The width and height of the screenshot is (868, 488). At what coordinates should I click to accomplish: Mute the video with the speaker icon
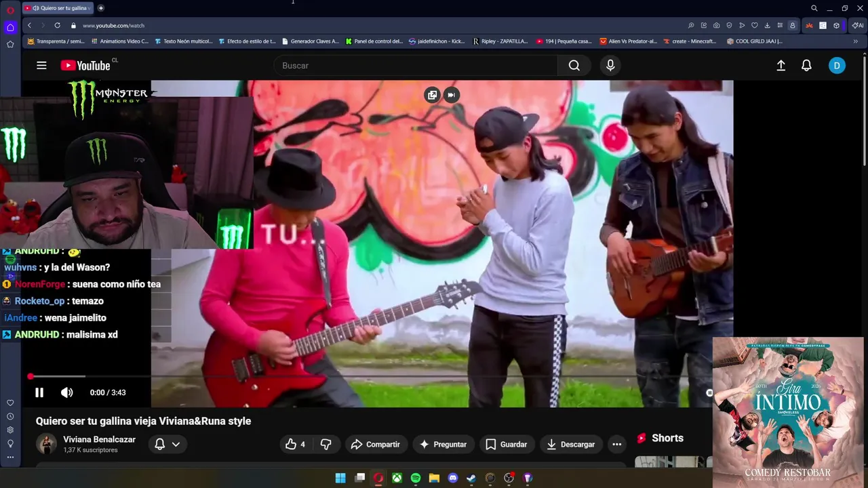pos(66,392)
